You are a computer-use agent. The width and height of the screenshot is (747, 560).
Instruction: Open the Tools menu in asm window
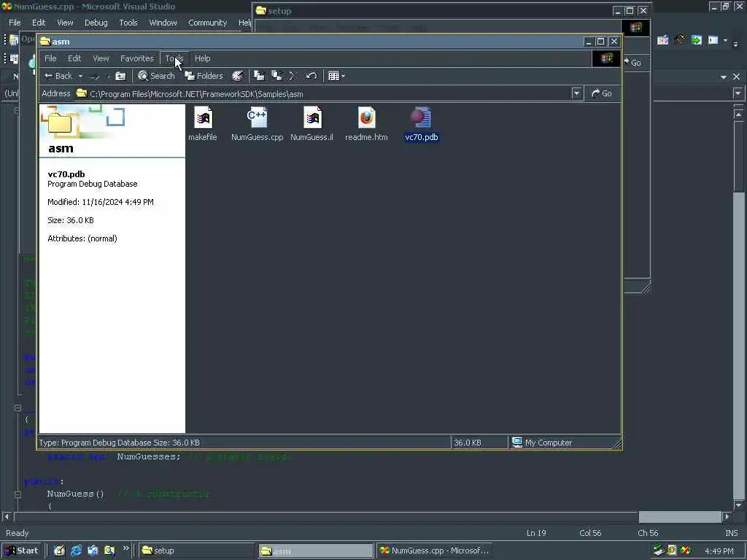tap(174, 58)
